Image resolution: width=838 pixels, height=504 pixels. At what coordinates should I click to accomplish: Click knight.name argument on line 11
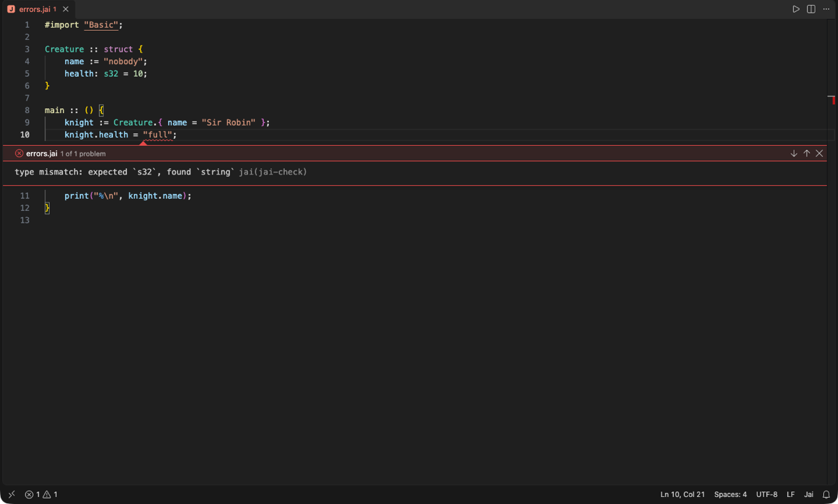(155, 196)
